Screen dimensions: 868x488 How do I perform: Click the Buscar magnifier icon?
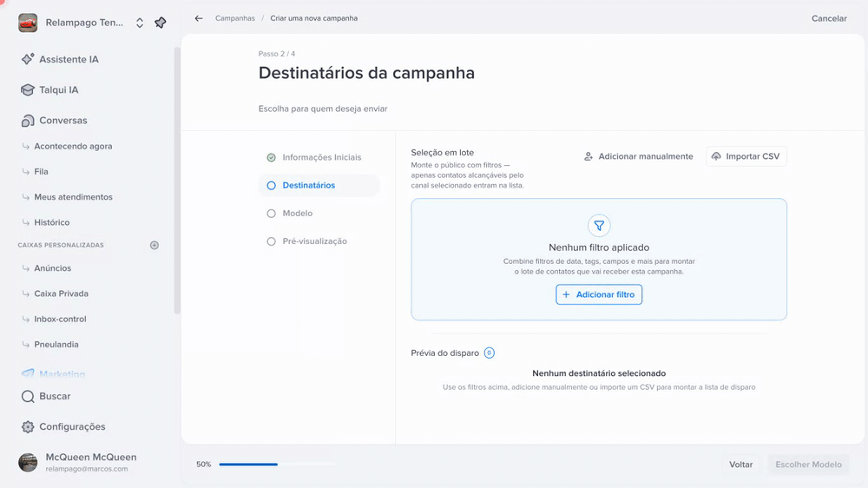[x=28, y=397]
